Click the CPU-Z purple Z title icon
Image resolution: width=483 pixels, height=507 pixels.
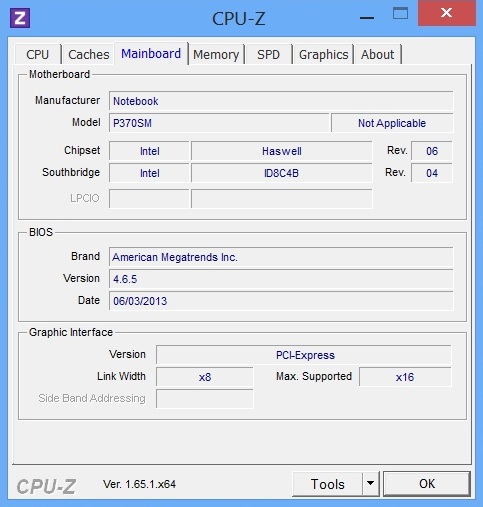coord(20,18)
